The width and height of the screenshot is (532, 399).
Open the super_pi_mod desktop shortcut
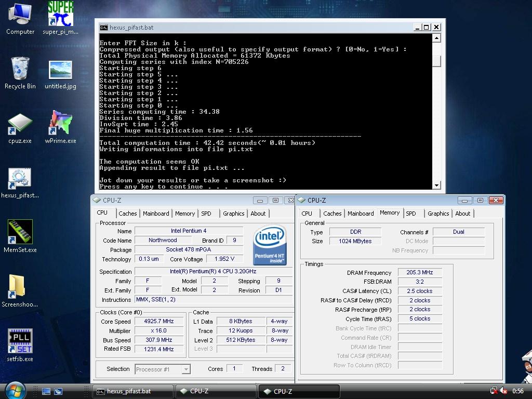(60, 17)
